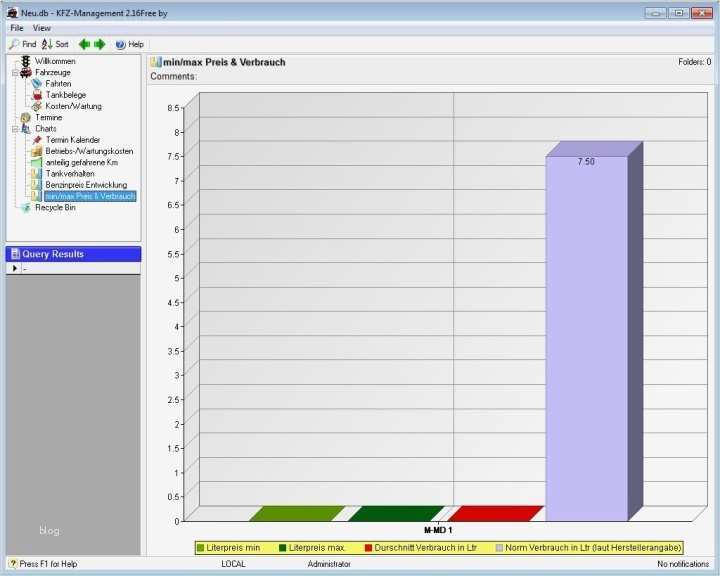
Task: Open the View menu
Action: click(x=41, y=28)
